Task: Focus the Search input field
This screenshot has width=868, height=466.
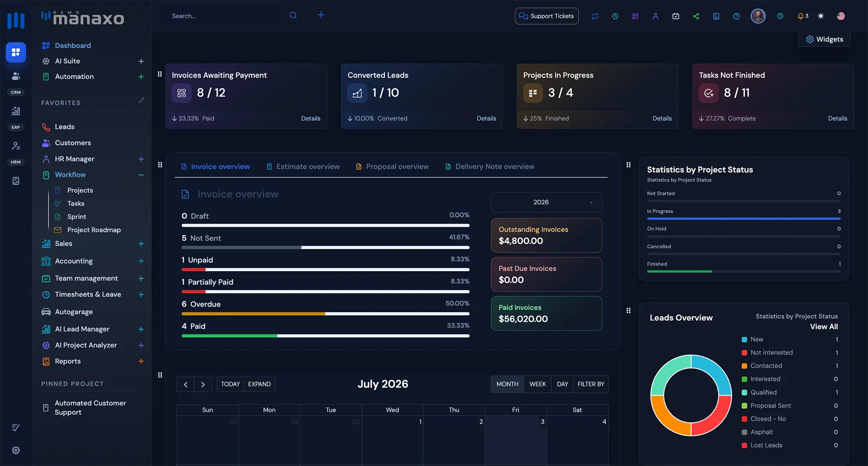Action: coord(227,16)
